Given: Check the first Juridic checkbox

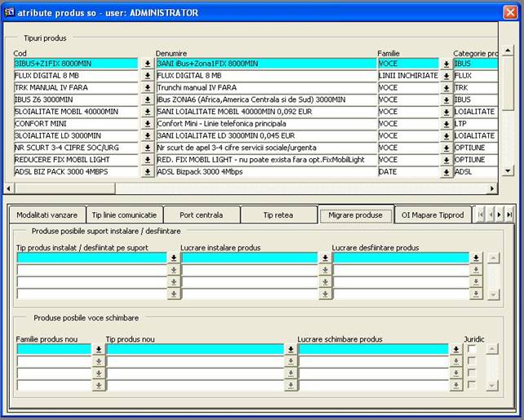Looking at the screenshot, I should tap(473, 349).
